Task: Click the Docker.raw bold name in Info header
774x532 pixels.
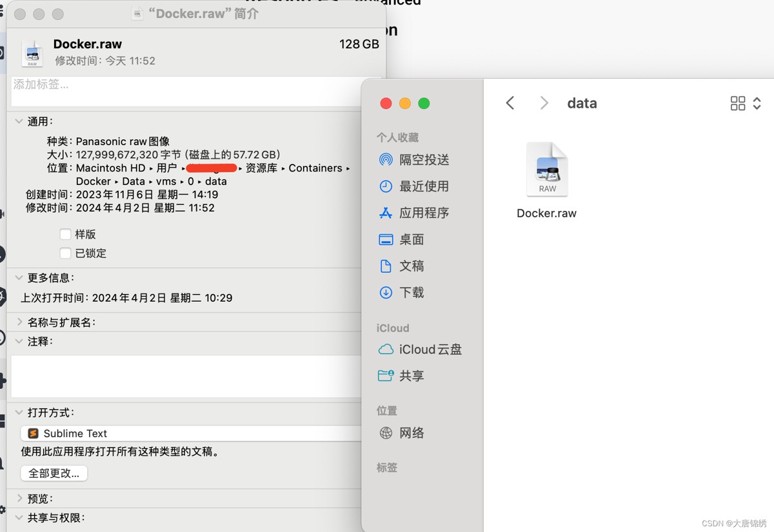Action: pos(88,44)
